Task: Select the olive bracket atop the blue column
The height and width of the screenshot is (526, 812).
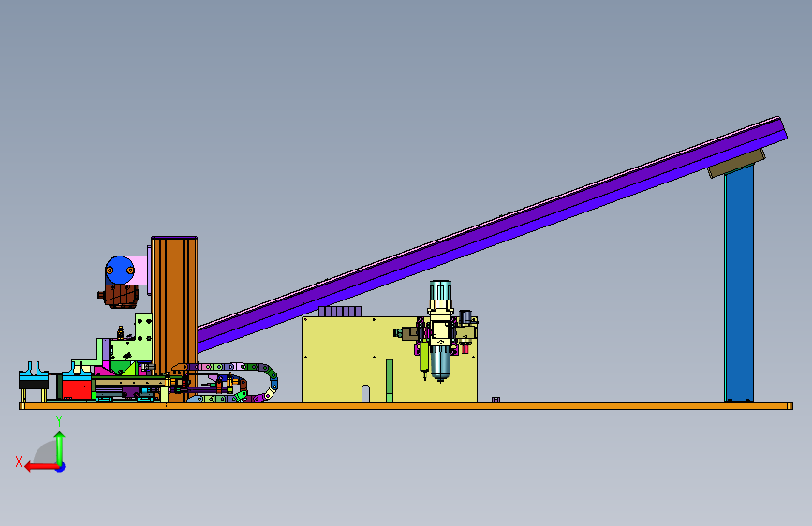Action: 736,163
